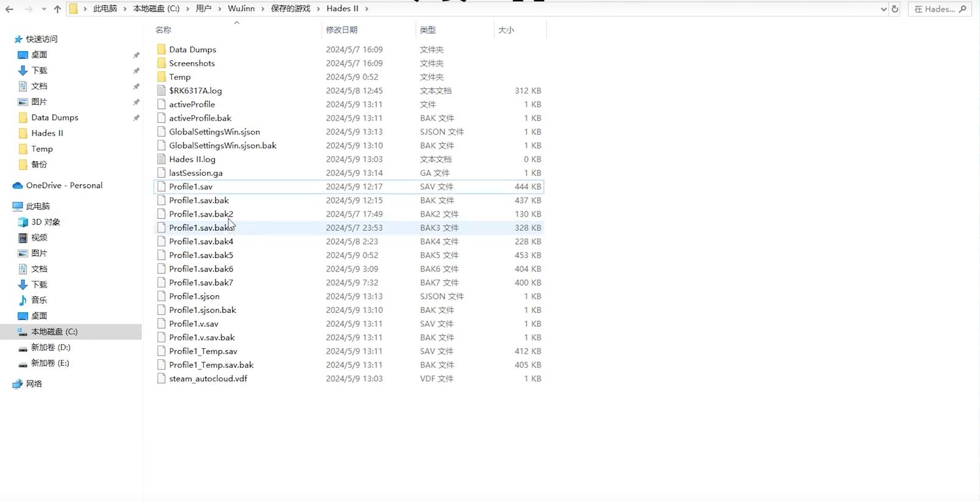The height and width of the screenshot is (501, 980).
Task: Select lastSession.ga file
Action: (196, 173)
